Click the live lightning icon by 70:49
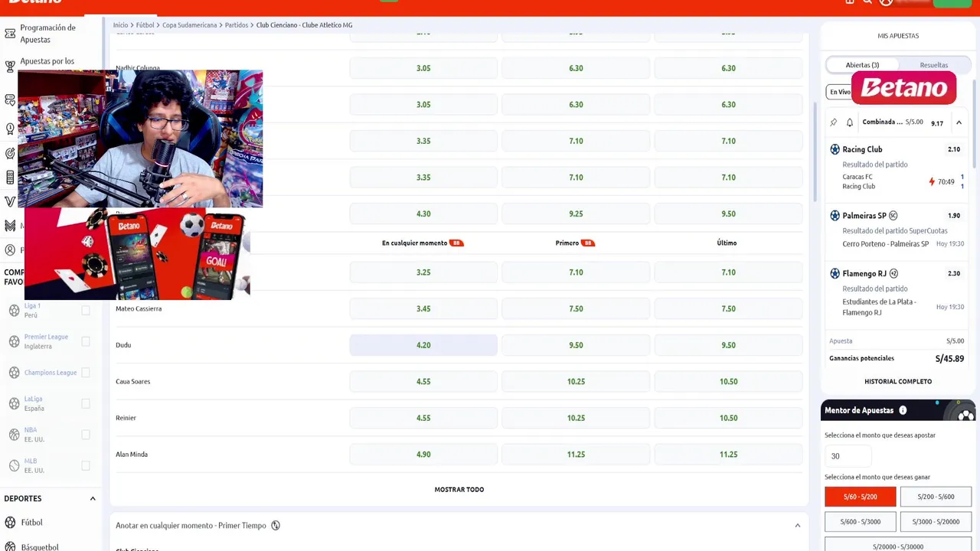This screenshot has height=551, width=980. [x=932, y=182]
